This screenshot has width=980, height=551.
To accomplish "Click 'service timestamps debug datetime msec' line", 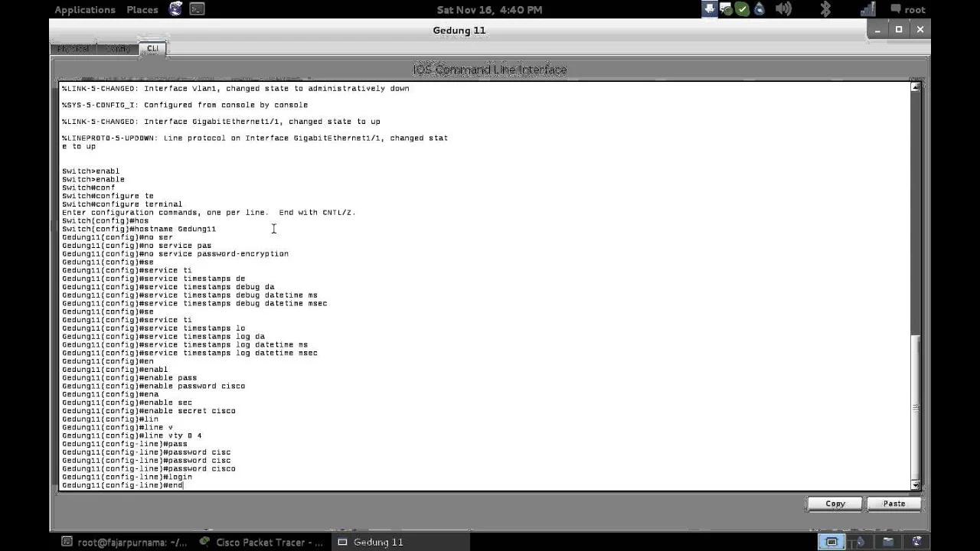I will 194,303.
